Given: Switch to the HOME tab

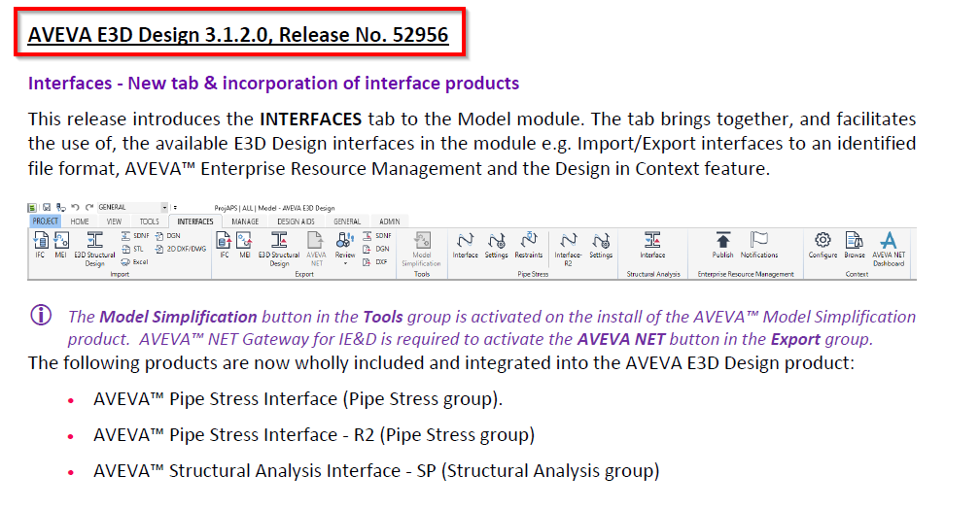Looking at the screenshot, I should (x=80, y=221).
